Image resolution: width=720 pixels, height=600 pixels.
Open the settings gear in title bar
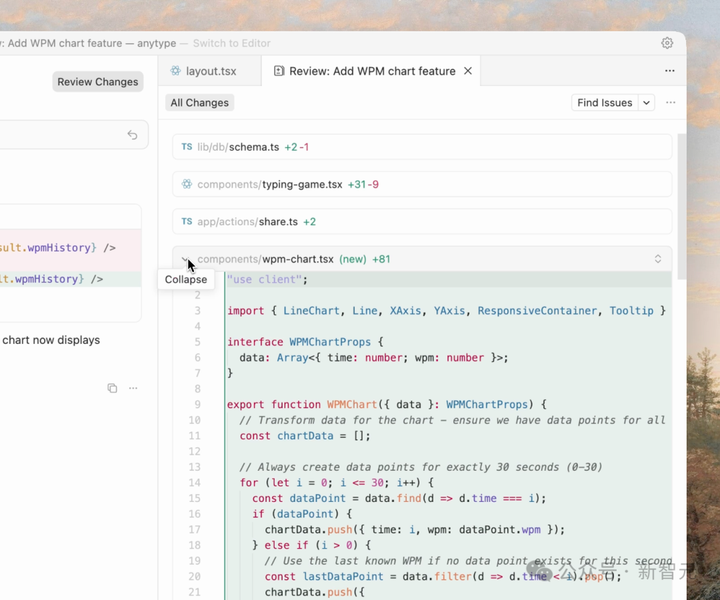pyautogui.click(x=667, y=43)
